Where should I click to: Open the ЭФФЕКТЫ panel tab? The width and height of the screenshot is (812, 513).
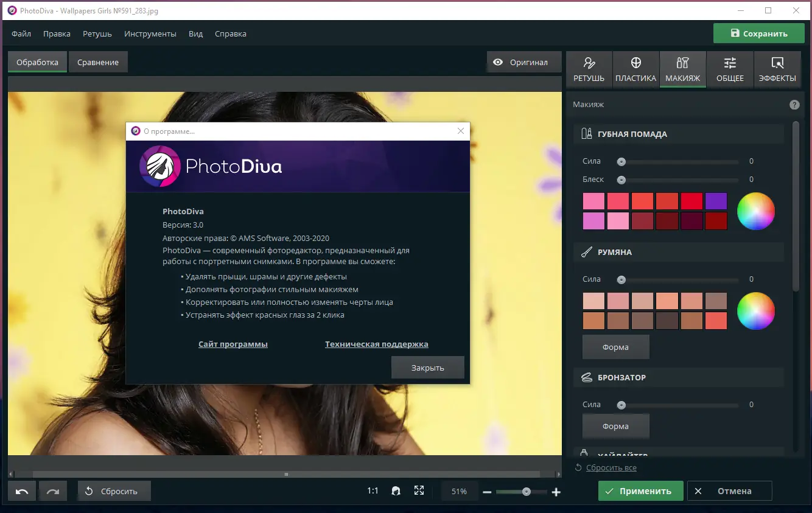(x=777, y=69)
